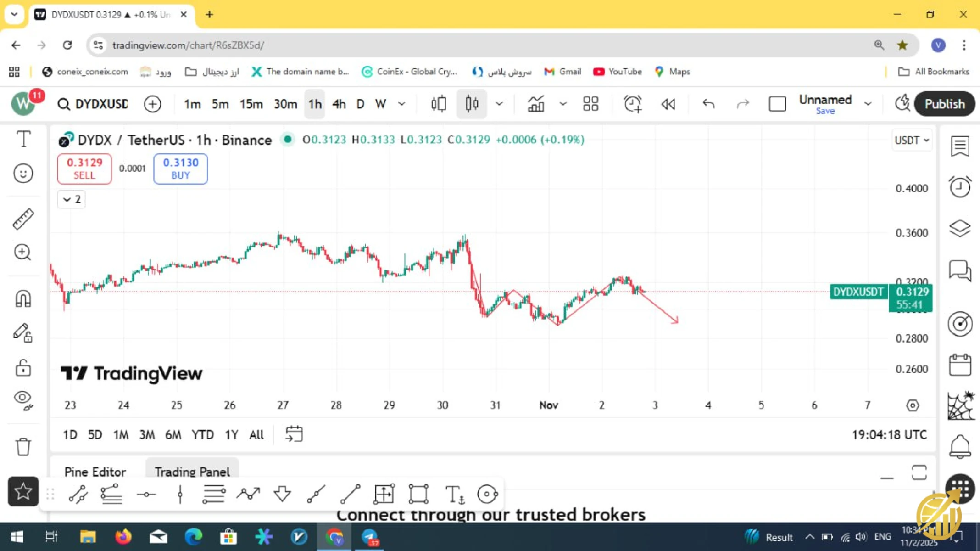Set the chart range to All
This screenshot has height=551, width=980.
(256, 434)
